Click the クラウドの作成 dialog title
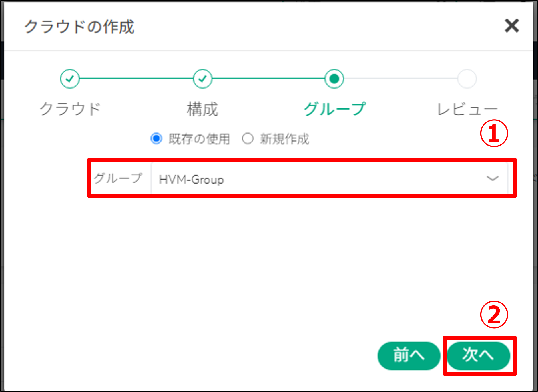The height and width of the screenshot is (392, 538). [x=79, y=27]
